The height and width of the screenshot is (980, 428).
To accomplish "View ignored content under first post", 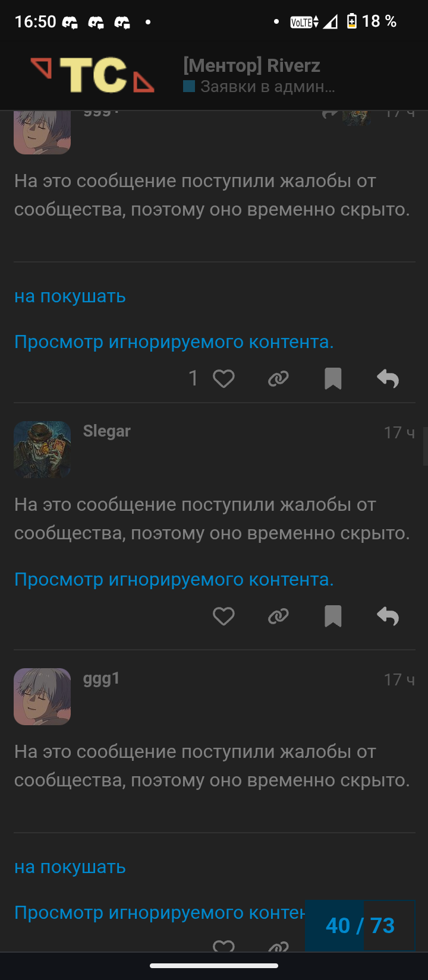I will point(174,342).
